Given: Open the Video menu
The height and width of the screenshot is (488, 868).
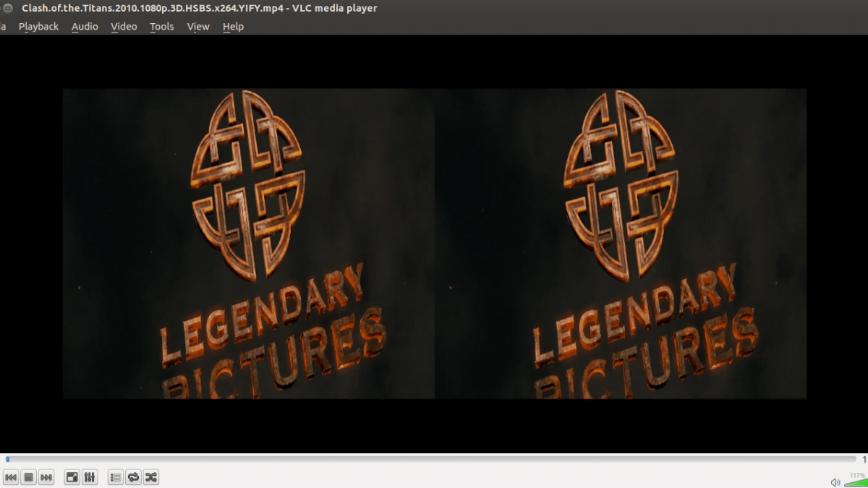Looking at the screenshot, I should 124,27.
